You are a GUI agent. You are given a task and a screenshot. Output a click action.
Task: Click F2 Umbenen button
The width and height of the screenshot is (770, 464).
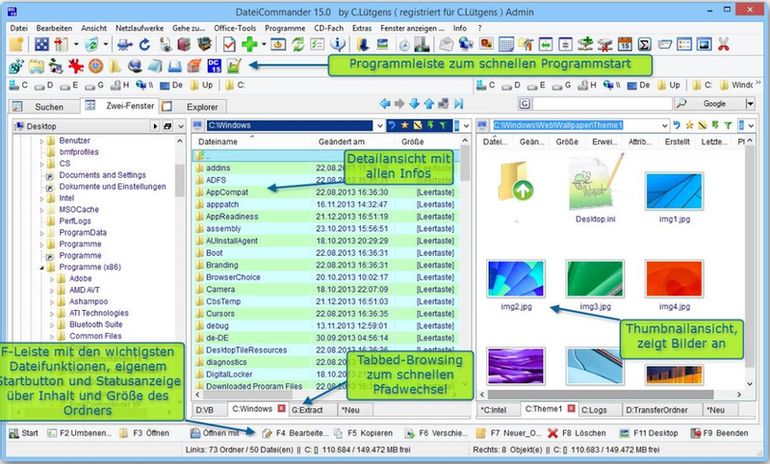pos(80,433)
